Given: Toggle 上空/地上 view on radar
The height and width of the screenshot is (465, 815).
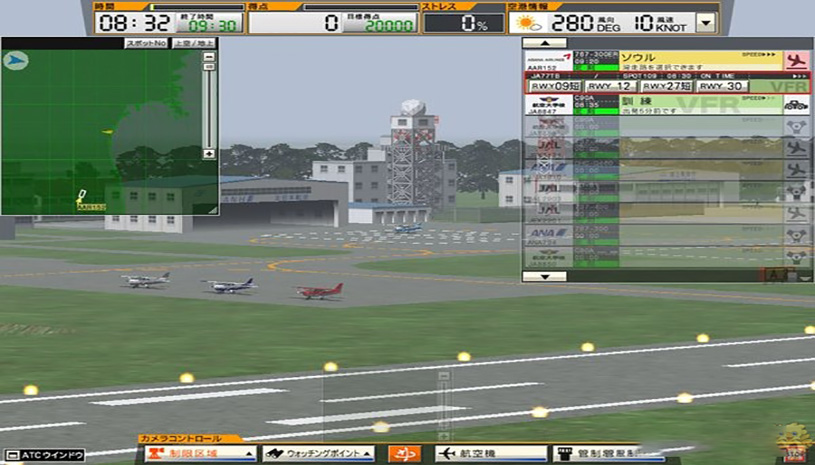Looking at the screenshot, I should click(x=193, y=43).
